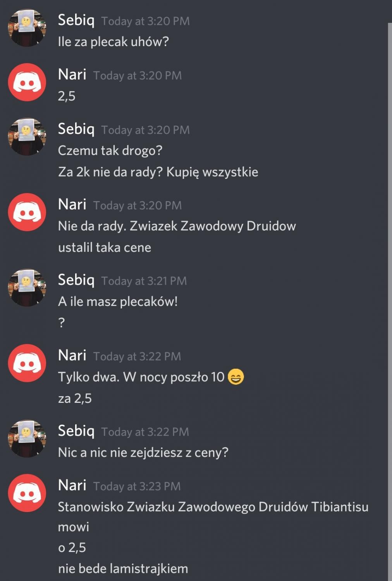The image size is (392, 581).
Task: Open Sebiq's avatar beside 'Czemu tak drogo?'
Action: pos(27,137)
